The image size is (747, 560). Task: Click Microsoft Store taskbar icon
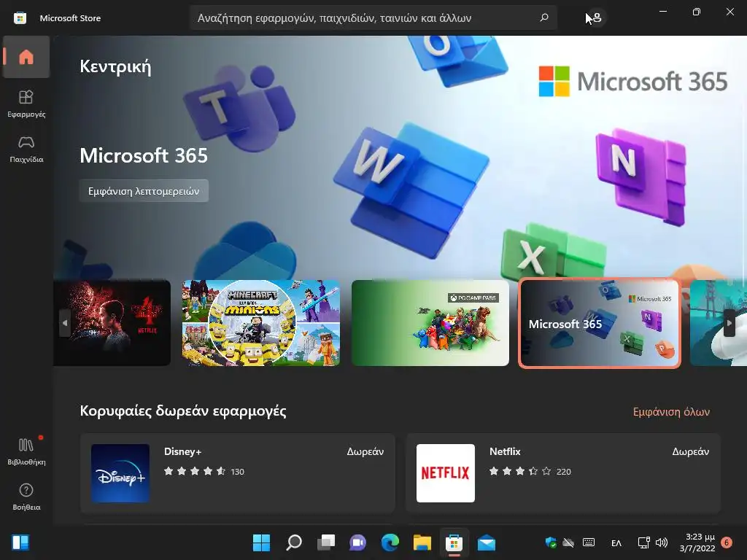tap(454, 542)
